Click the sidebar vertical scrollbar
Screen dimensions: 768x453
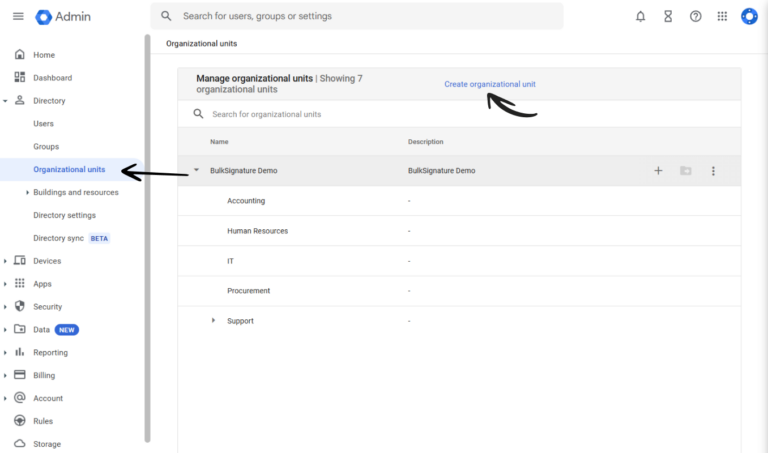click(x=147, y=238)
